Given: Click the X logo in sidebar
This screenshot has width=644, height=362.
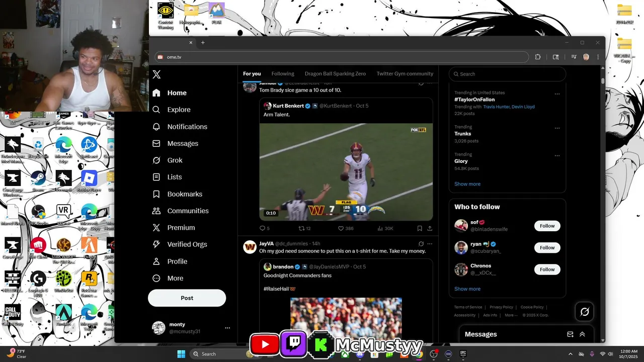Looking at the screenshot, I should pos(156,74).
